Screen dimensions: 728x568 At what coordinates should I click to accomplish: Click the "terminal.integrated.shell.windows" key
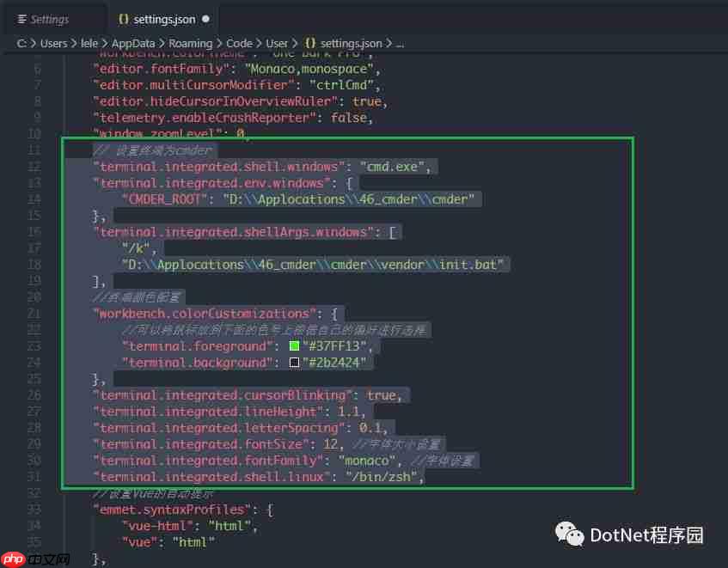pos(219,167)
